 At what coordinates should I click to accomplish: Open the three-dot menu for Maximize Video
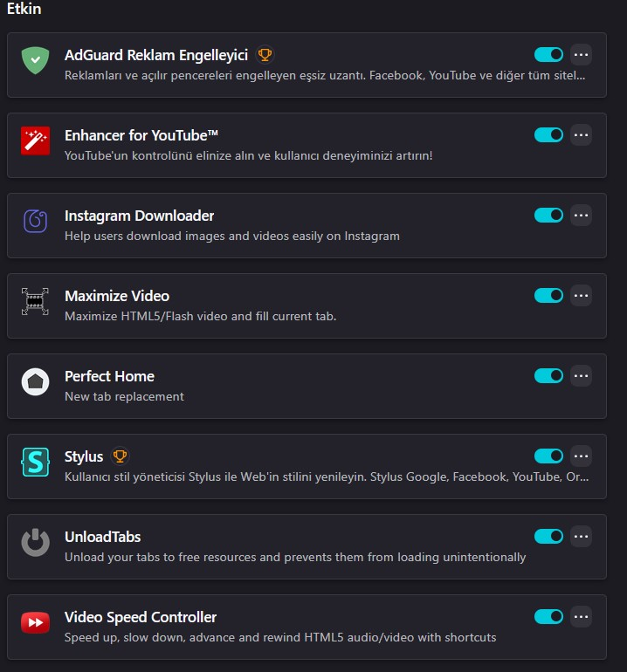(582, 296)
